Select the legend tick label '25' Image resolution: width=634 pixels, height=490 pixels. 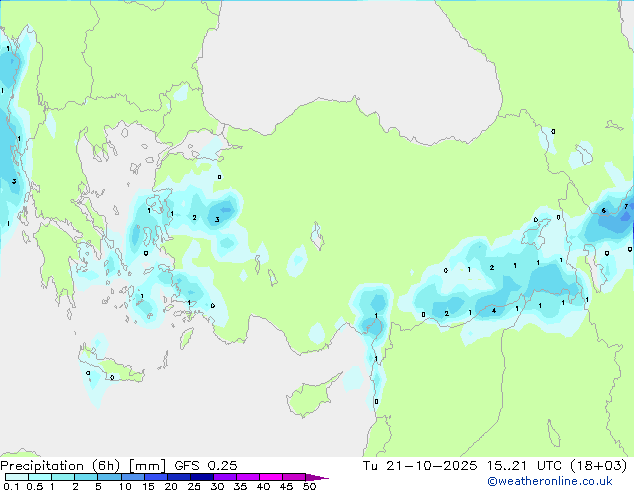tap(194, 486)
